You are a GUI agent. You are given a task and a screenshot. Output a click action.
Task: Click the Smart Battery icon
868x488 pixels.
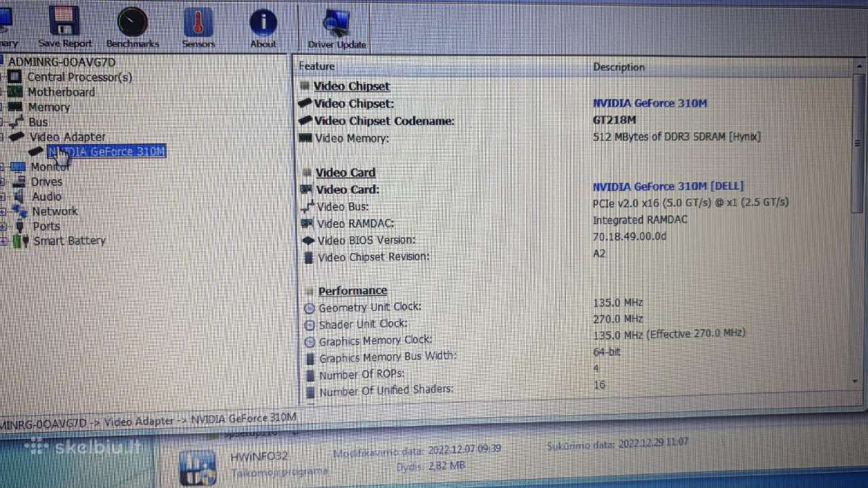click(22, 241)
